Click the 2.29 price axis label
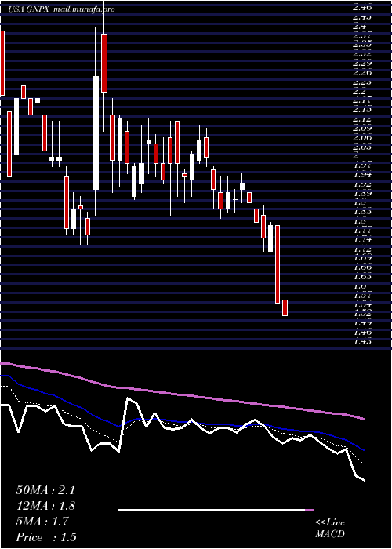Image resolution: width=392 pixels, height=549 pixels. click(362, 64)
